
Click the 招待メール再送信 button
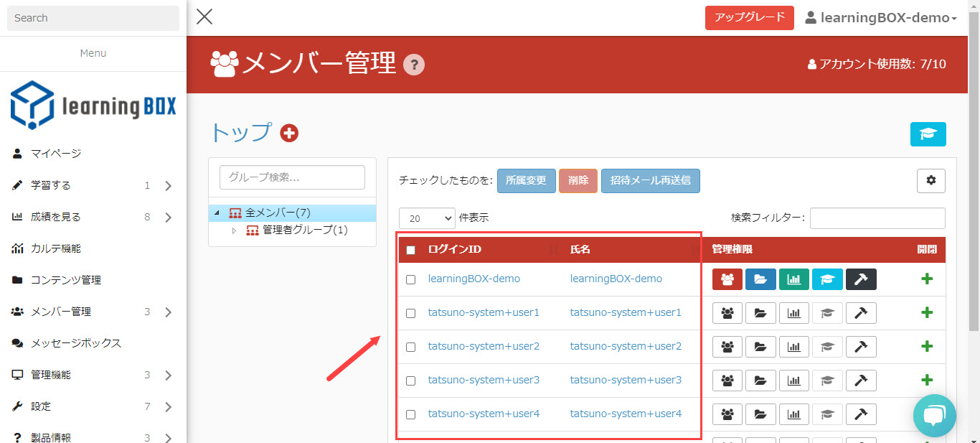650,181
